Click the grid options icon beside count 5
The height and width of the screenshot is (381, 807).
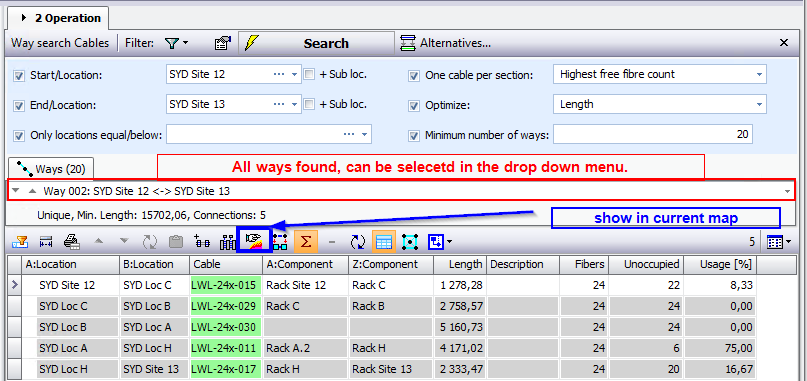tap(776, 241)
